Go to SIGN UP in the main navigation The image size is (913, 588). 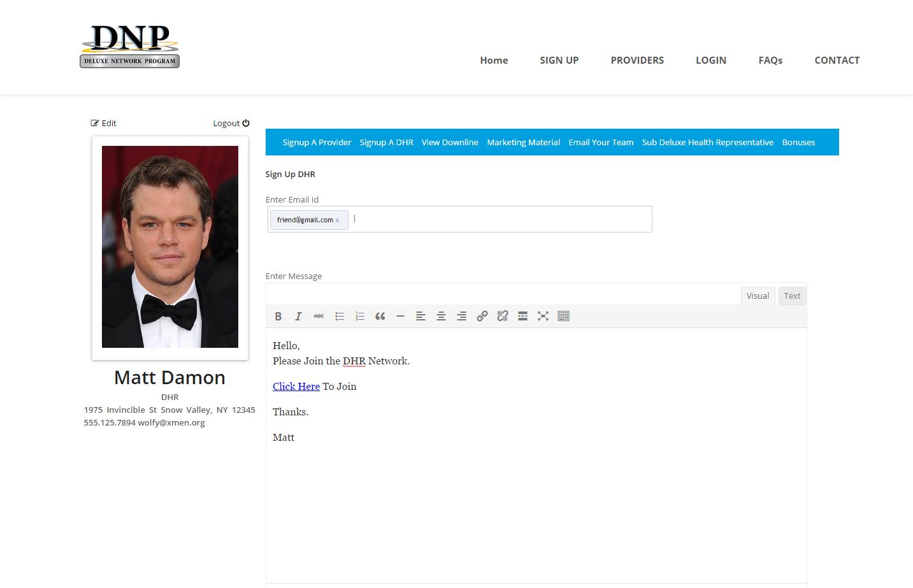tap(559, 60)
